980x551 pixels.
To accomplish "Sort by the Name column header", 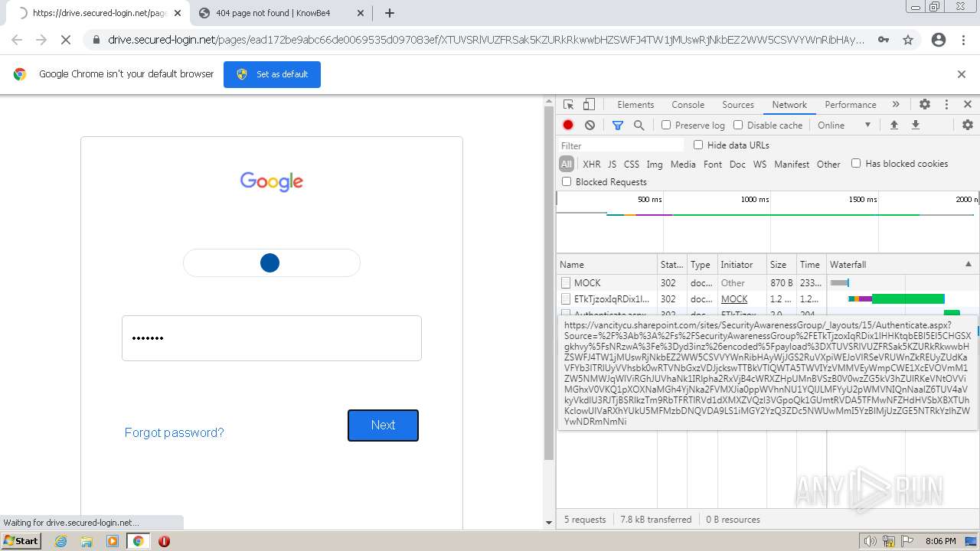I will click(606, 264).
